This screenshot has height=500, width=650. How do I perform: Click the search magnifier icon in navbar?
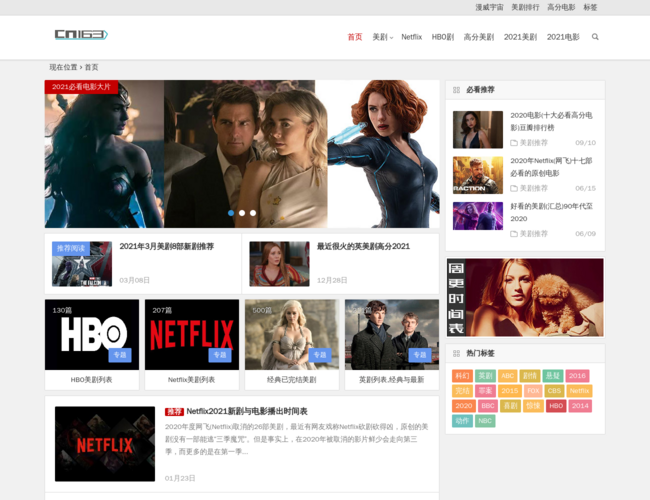(x=595, y=37)
